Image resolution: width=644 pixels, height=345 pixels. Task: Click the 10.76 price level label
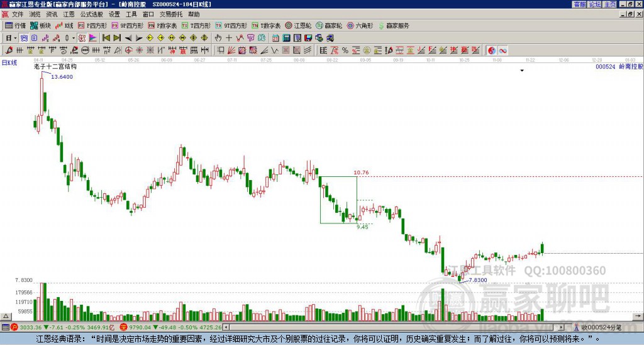361,172
